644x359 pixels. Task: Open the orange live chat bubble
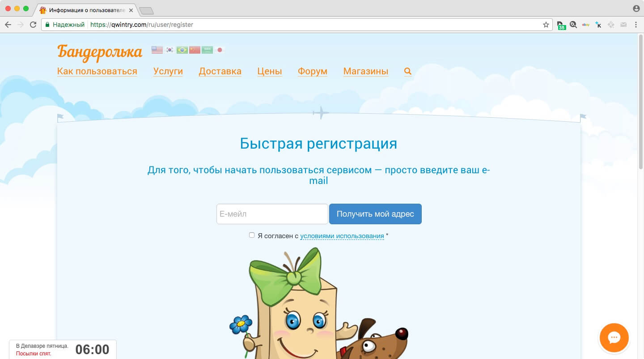pyautogui.click(x=614, y=338)
